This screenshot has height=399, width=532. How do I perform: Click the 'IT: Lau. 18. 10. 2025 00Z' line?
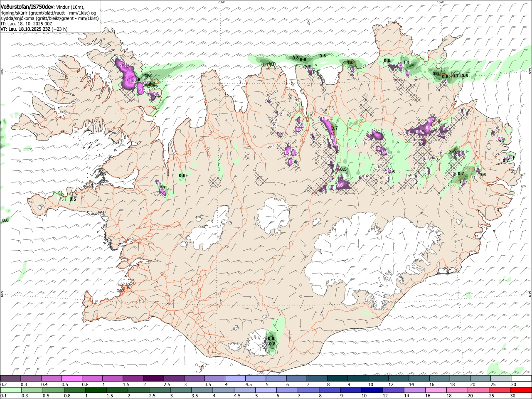pos(26,24)
